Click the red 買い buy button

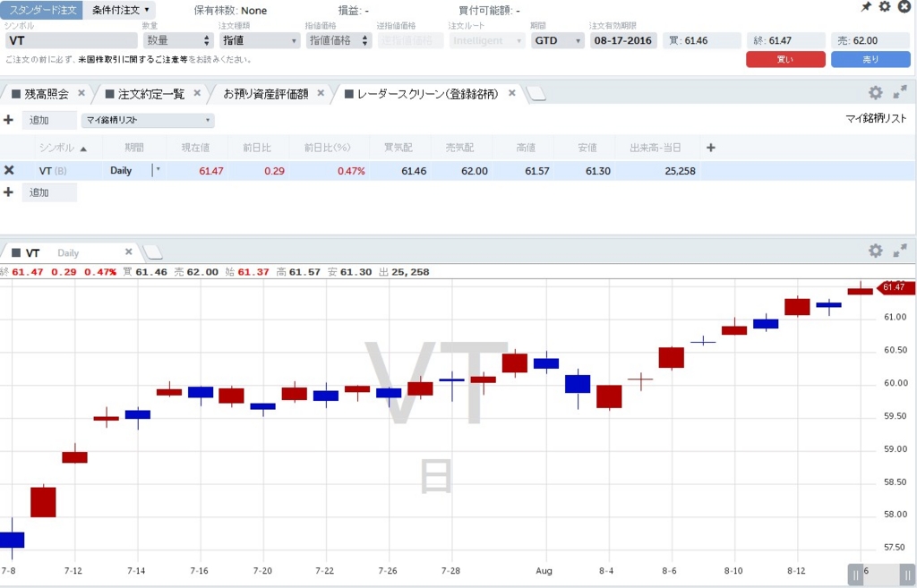[x=785, y=59]
